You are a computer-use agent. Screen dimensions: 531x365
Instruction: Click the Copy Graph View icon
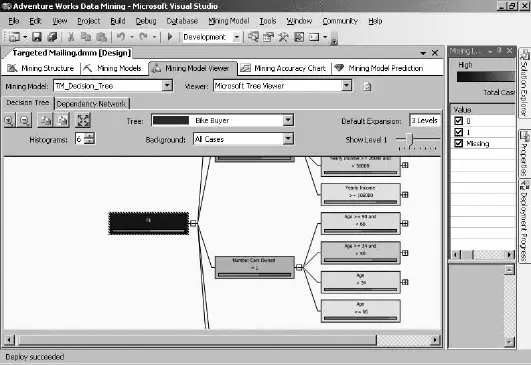pyautogui.click(x=45, y=120)
